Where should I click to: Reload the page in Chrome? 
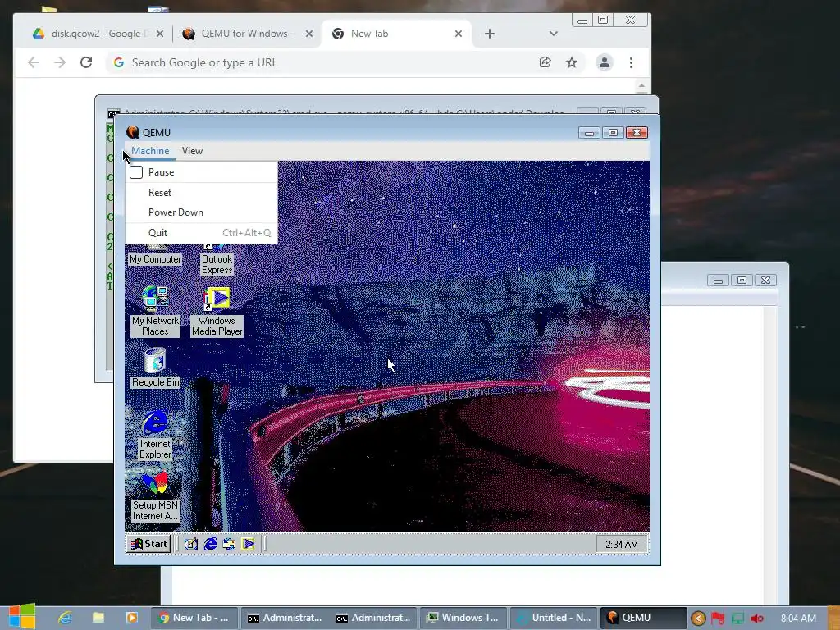point(86,62)
